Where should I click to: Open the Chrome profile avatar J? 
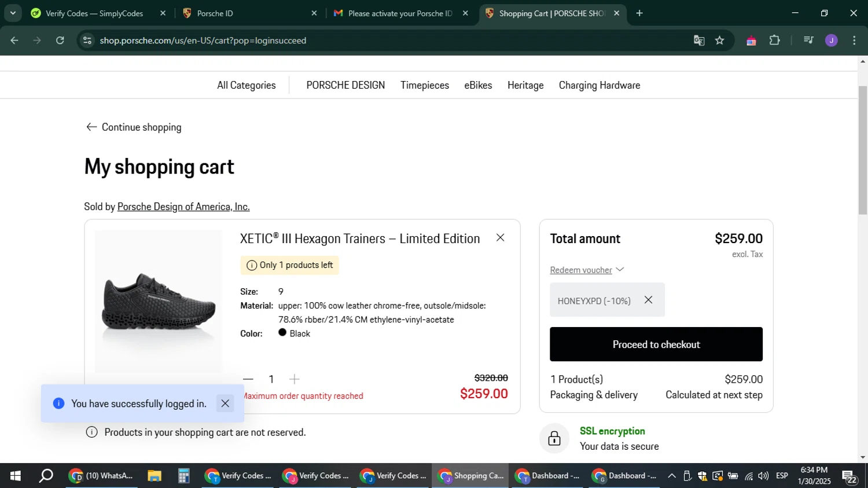point(832,41)
